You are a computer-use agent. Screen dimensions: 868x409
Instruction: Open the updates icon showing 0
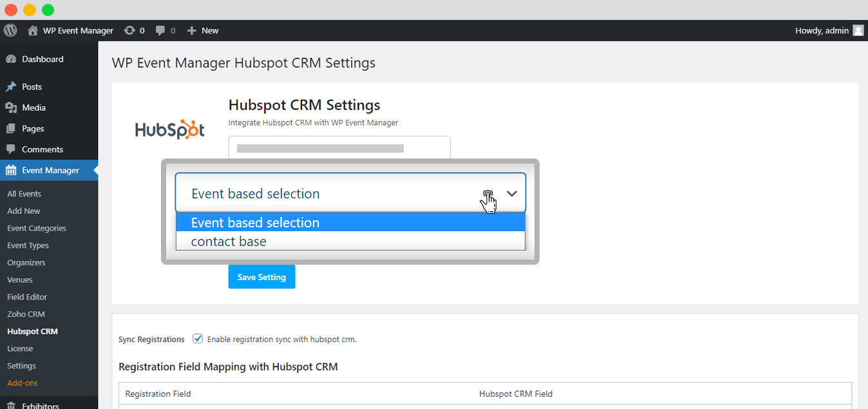pos(134,30)
